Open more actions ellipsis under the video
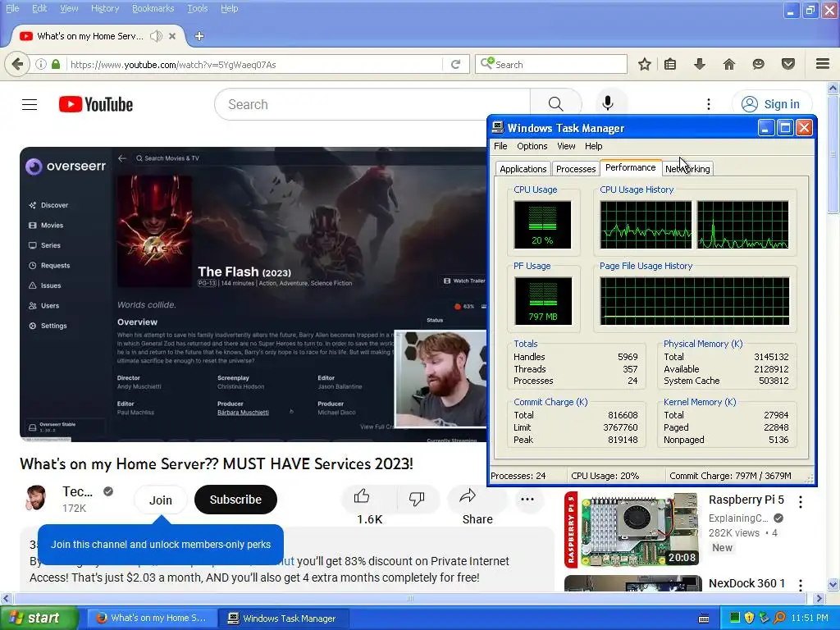The width and height of the screenshot is (840, 630). pos(527,500)
